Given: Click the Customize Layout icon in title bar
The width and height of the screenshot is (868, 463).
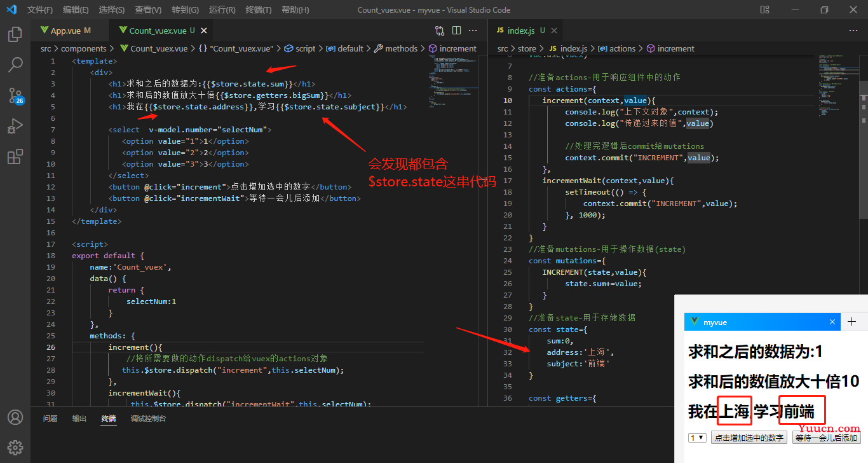Looking at the screenshot, I should 765,10.
